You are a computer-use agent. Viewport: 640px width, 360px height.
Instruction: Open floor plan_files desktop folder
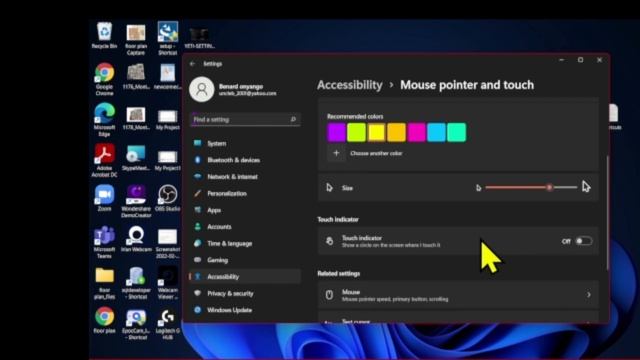[104, 282]
